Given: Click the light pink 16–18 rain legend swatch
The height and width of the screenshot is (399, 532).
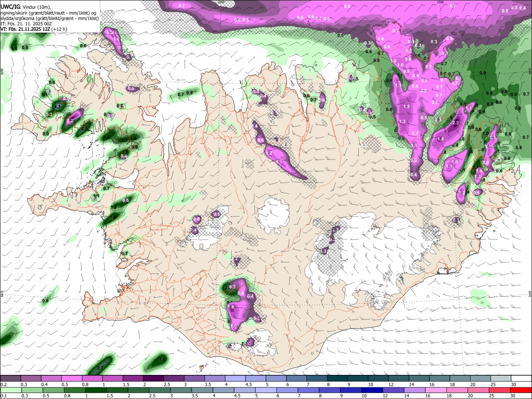Looking at the screenshot, I should [x=436, y=390].
